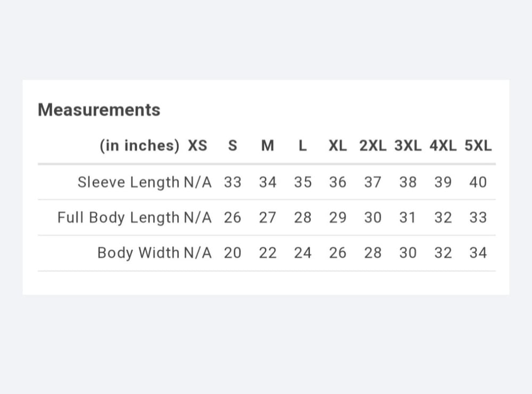
Task: Select Body Width value 34 for 5XL
Action: coord(478,252)
